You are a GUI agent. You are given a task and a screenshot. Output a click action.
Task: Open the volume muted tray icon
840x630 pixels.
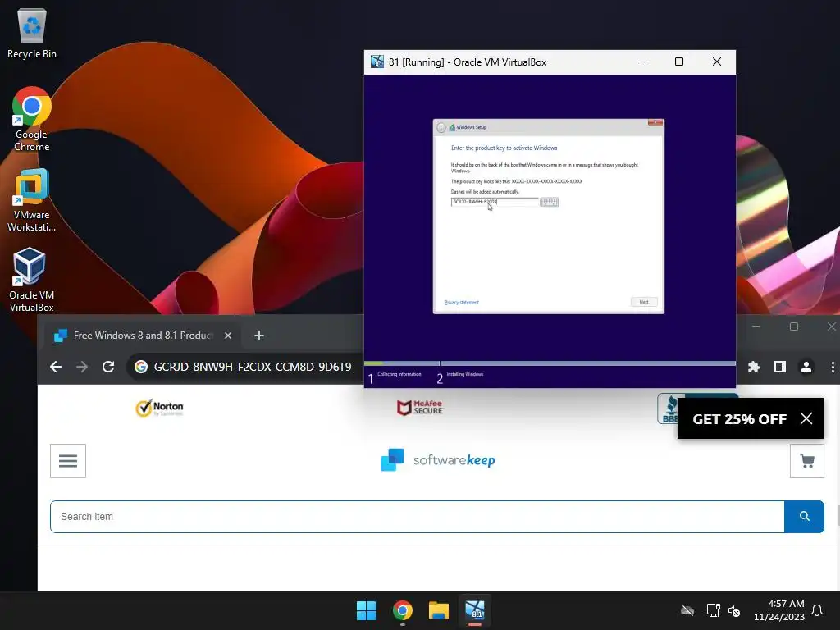pos(734,610)
